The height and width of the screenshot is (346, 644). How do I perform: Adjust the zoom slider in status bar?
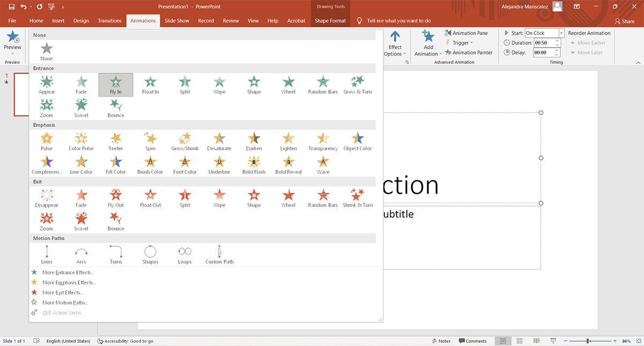pos(588,341)
